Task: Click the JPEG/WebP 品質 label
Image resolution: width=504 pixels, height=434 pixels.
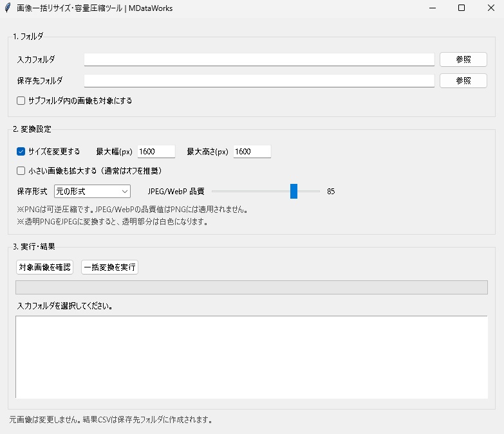Action: [x=176, y=192]
